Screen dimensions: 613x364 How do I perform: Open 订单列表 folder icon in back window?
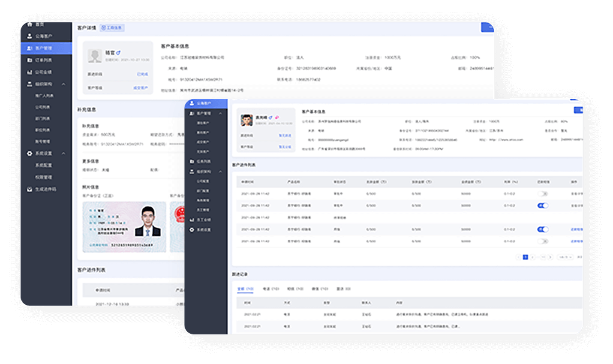pyautogui.click(x=30, y=60)
